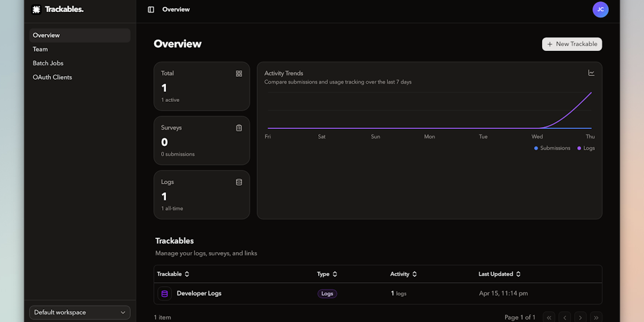Sort by the Type column
This screenshot has width=644, height=322.
point(327,274)
